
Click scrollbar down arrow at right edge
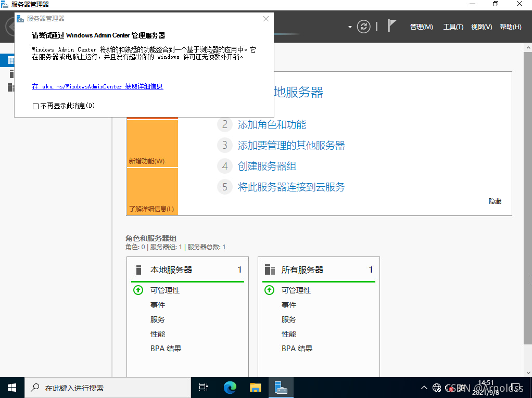pos(528,373)
